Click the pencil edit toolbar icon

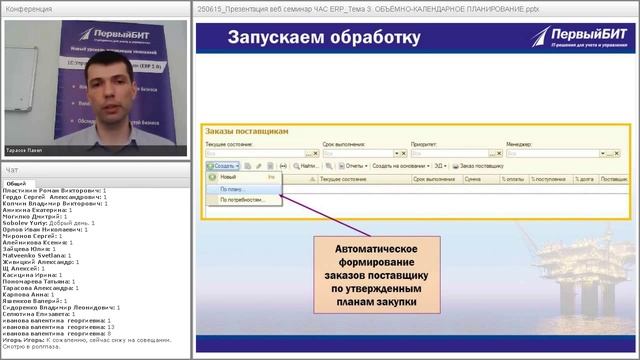click(x=258, y=166)
